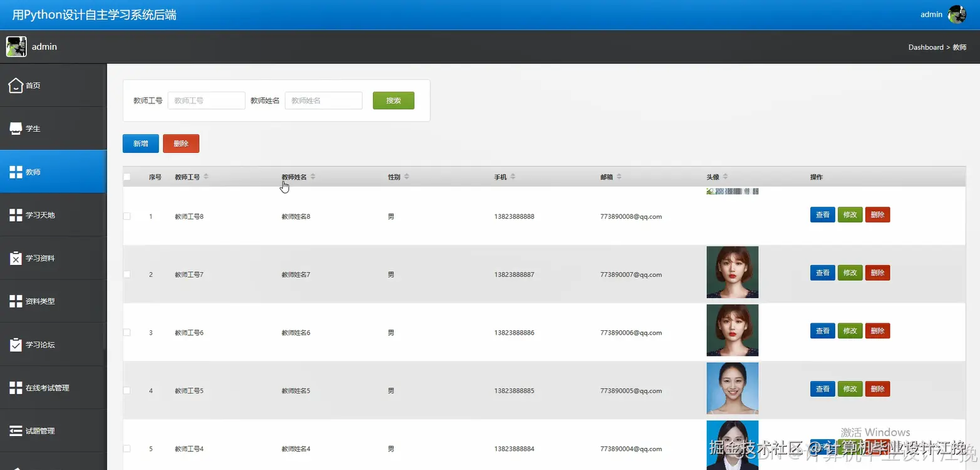This screenshot has height=470, width=980.
Task: Click the green 搜索 button
Action: pos(393,100)
